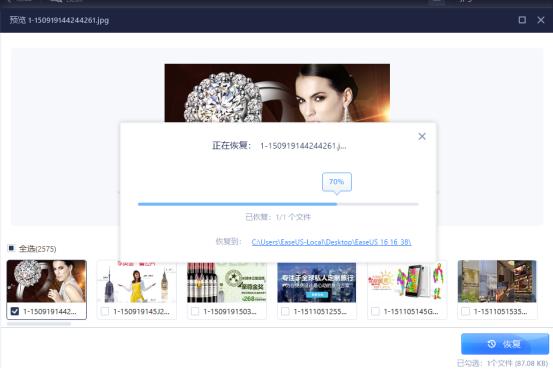Viewport: 553px width, 369px height.
Task: Click the 1-151105145G... file name label
Action: point(411,311)
